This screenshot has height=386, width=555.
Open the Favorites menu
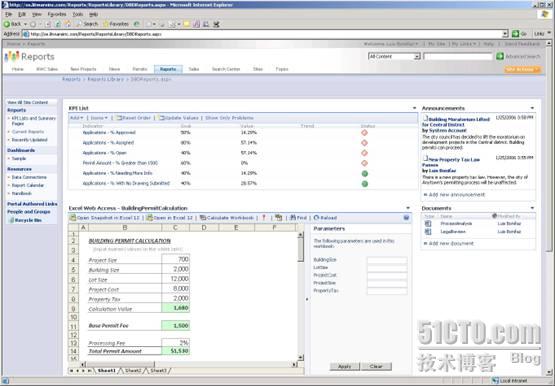57,14
